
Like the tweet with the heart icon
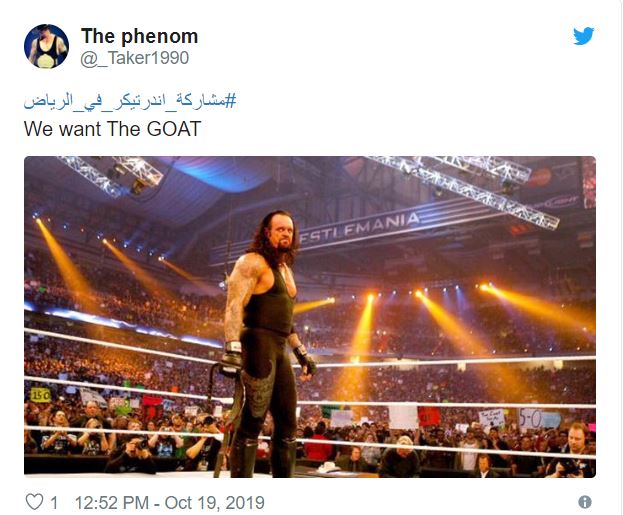(x=33, y=501)
